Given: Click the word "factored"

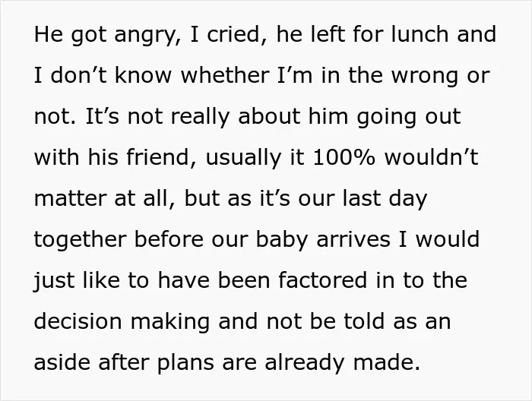Looking at the screenshot, I should click(x=322, y=281).
